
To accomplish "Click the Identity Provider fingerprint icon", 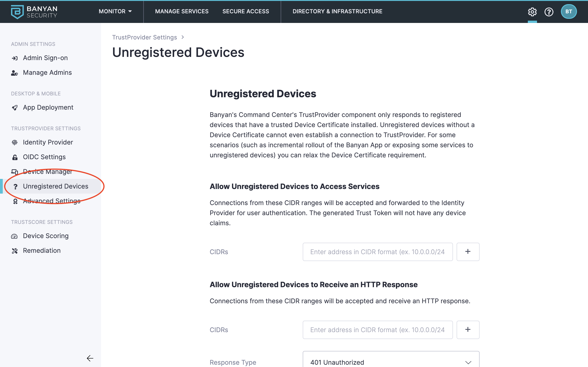I will [x=15, y=142].
